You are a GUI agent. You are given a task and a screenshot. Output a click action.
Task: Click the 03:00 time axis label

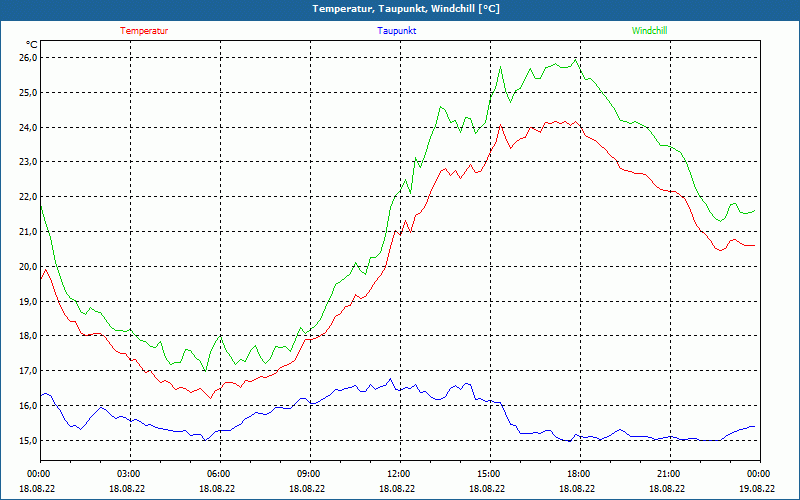click(130, 474)
